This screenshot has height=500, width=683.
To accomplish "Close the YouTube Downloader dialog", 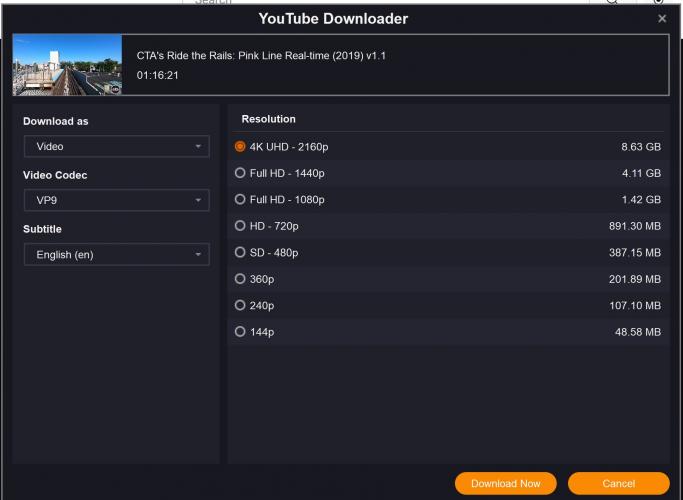I will [x=662, y=18].
